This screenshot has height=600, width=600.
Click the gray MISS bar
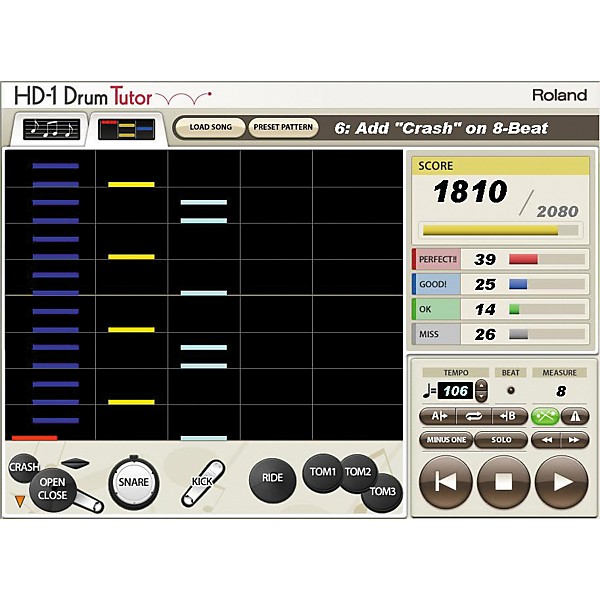click(x=518, y=334)
